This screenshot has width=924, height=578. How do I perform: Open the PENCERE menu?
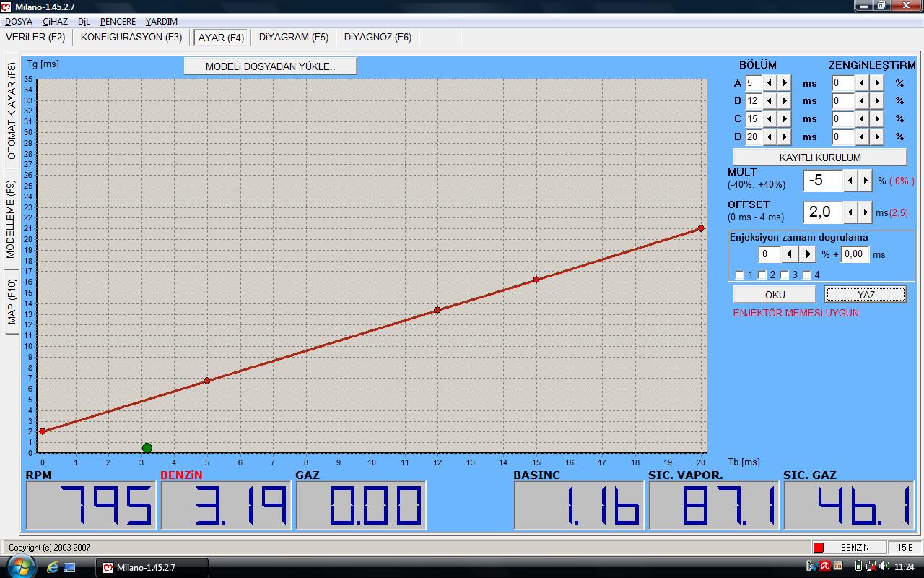118,22
